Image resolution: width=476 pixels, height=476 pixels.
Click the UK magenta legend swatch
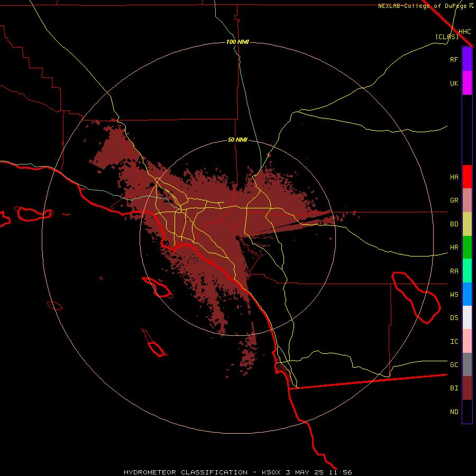[x=467, y=83]
